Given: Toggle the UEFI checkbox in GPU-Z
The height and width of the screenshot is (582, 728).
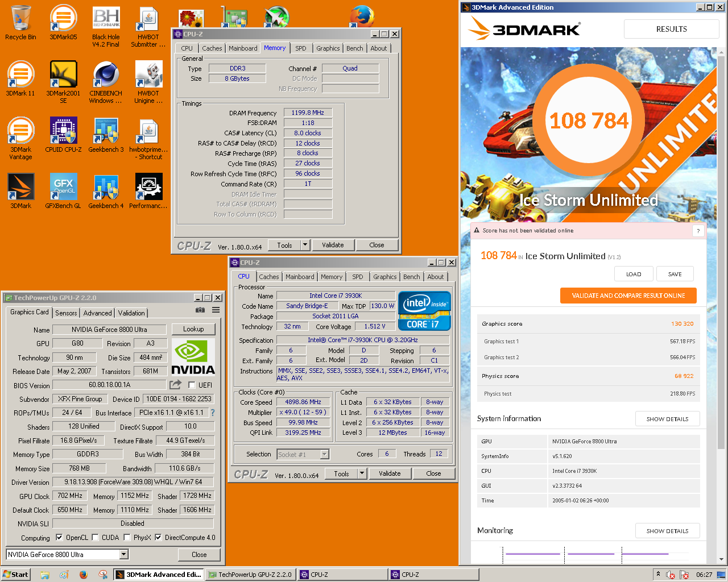Looking at the screenshot, I should point(192,385).
